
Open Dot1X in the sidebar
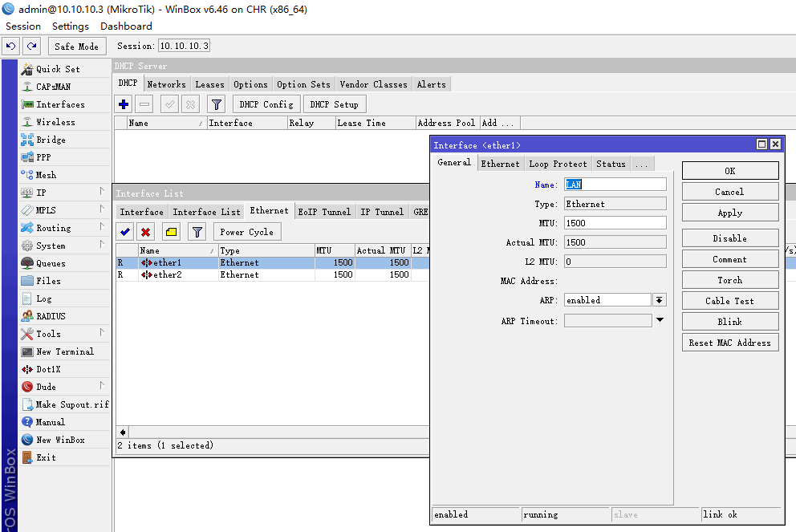(48, 370)
